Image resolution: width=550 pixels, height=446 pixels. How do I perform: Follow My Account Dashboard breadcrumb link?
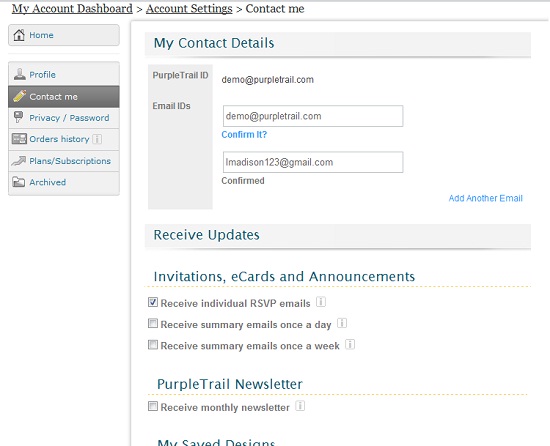point(72,8)
